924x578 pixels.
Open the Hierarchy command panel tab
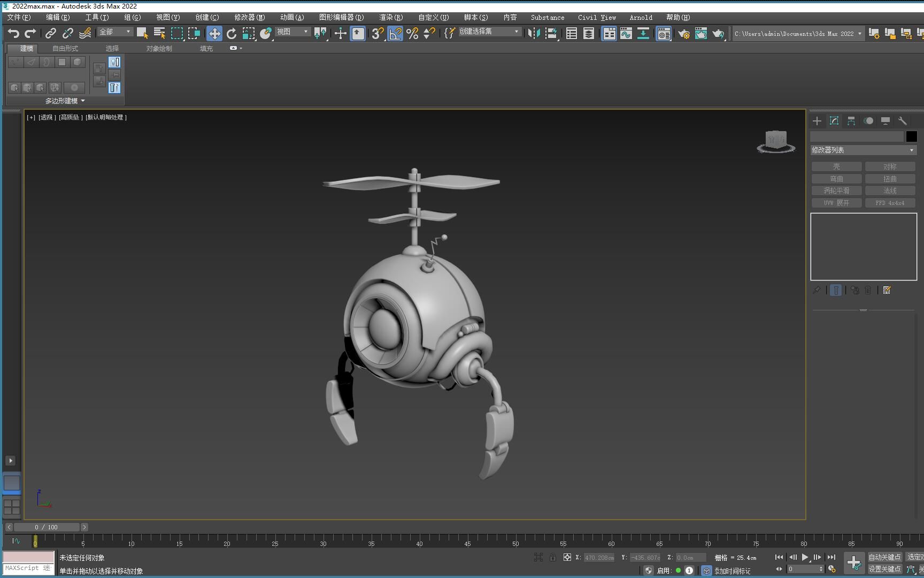[851, 121]
